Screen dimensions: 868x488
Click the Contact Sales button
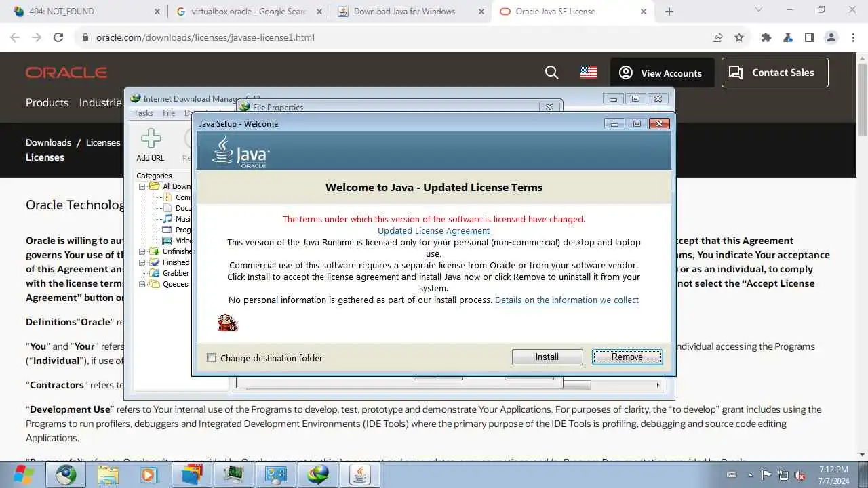click(x=775, y=73)
